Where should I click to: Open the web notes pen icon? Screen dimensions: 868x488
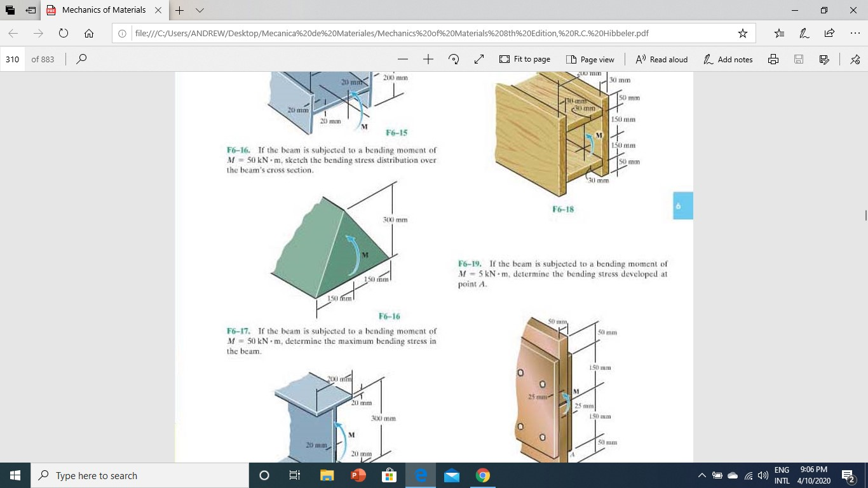tap(804, 33)
